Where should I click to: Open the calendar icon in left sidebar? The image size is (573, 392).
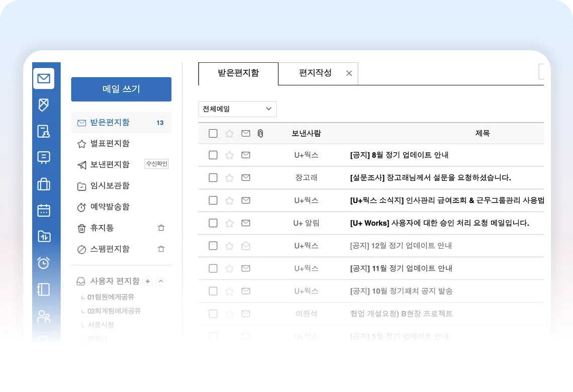pos(44,210)
